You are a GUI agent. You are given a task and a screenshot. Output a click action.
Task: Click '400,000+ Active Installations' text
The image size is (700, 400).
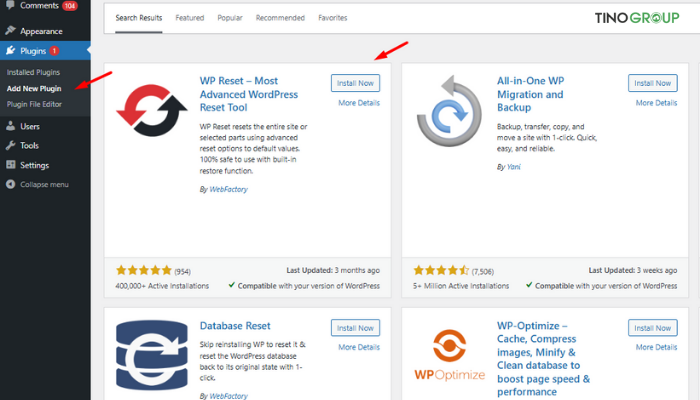pos(162,286)
